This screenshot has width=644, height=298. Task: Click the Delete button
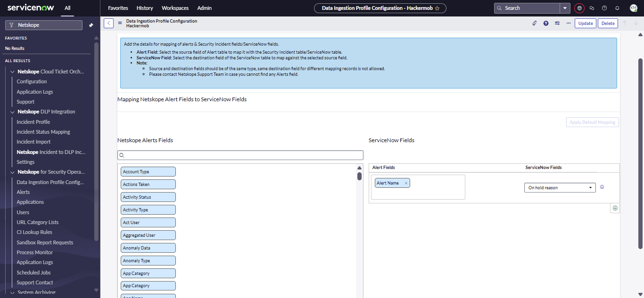coord(608,23)
